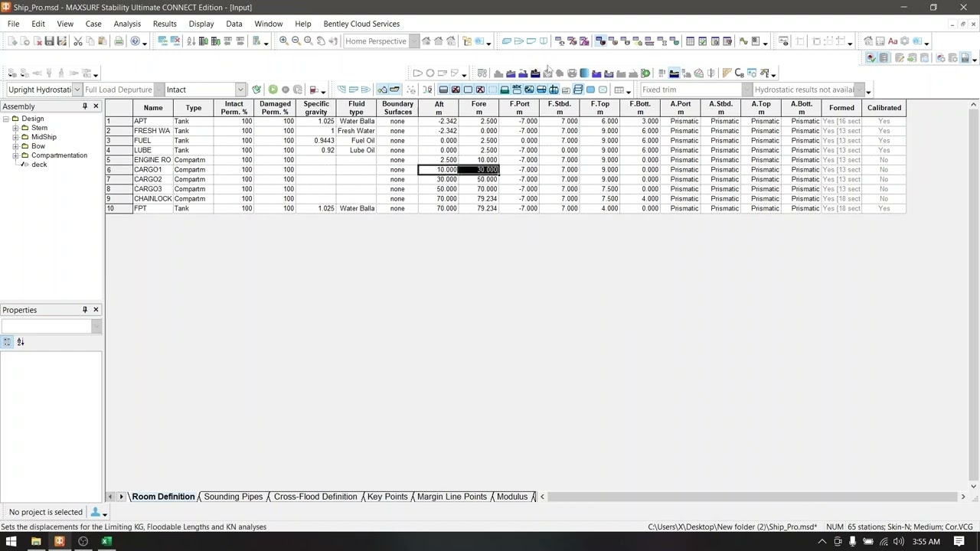Switch to the Cross-Flood Definition tab
The height and width of the screenshot is (551, 980).
[x=315, y=497]
